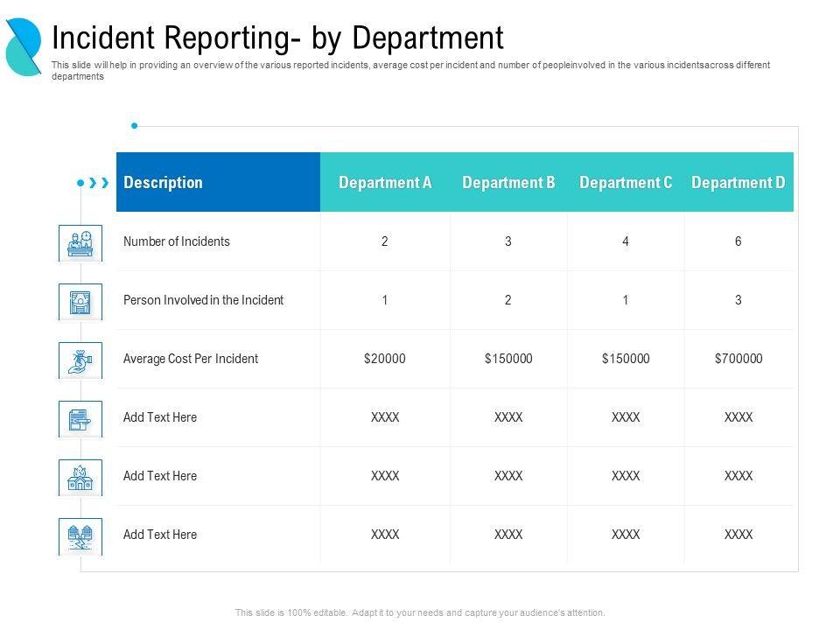This screenshot has height=630, width=840.
Task: Click Department D incident count of 6
Action: (738, 241)
